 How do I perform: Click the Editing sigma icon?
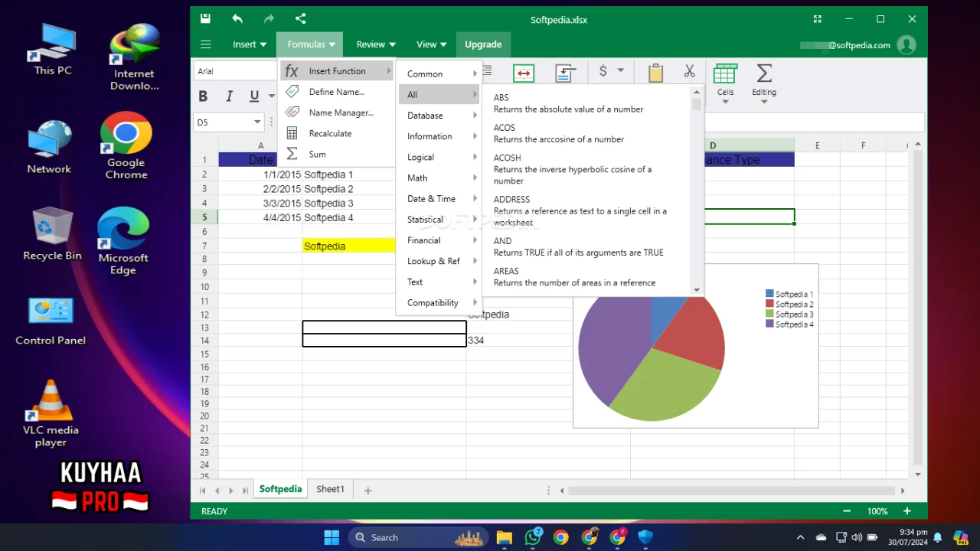[x=763, y=73]
